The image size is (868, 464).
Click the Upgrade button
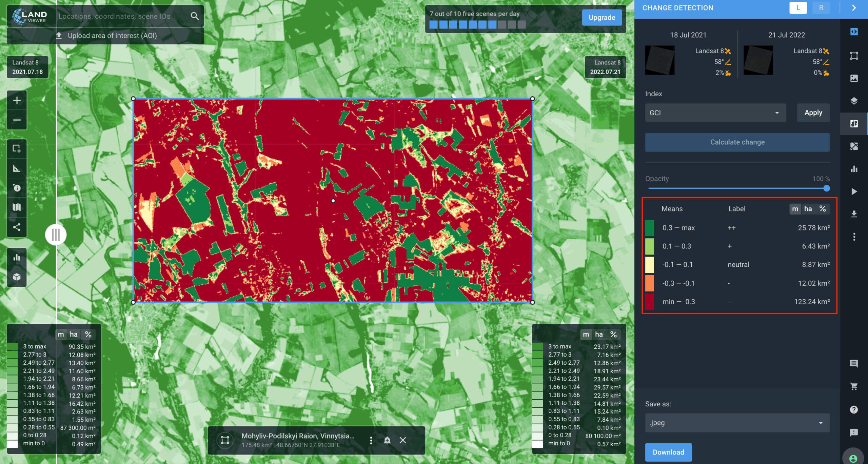coord(602,17)
